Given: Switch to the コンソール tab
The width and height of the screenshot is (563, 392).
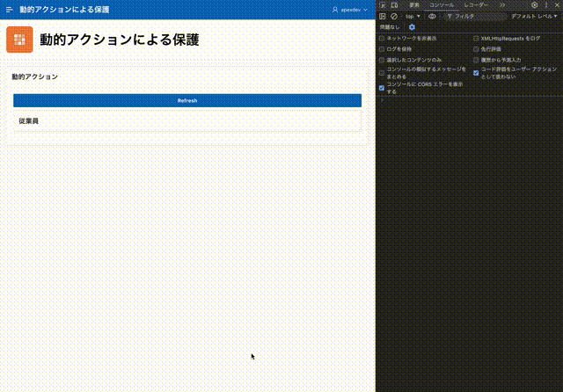Looking at the screenshot, I should click(x=442, y=5).
